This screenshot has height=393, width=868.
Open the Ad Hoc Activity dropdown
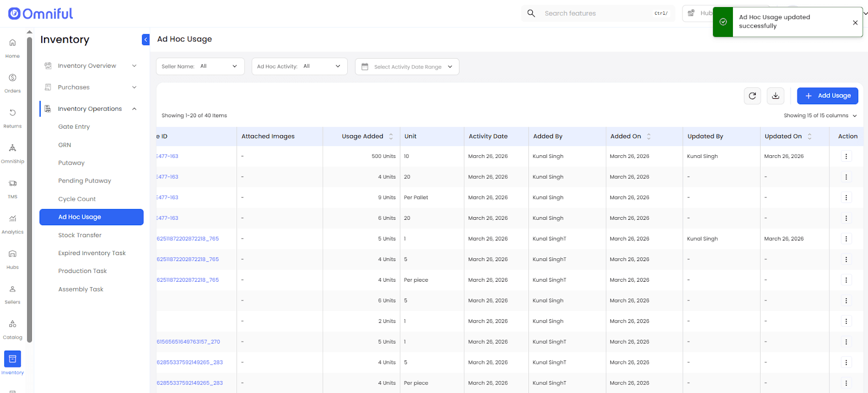(299, 66)
